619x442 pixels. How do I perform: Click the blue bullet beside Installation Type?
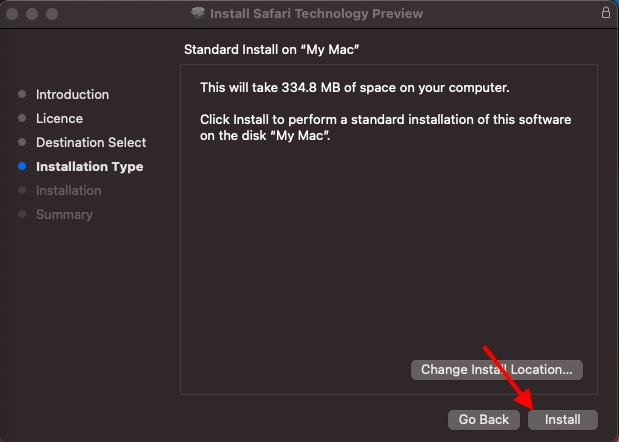pos(22,166)
